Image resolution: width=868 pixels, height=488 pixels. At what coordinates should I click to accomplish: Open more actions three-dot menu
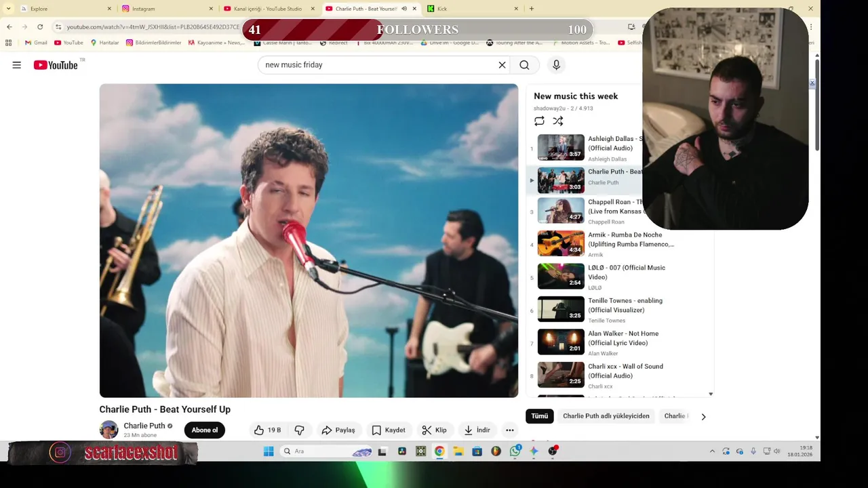pyautogui.click(x=510, y=430)
